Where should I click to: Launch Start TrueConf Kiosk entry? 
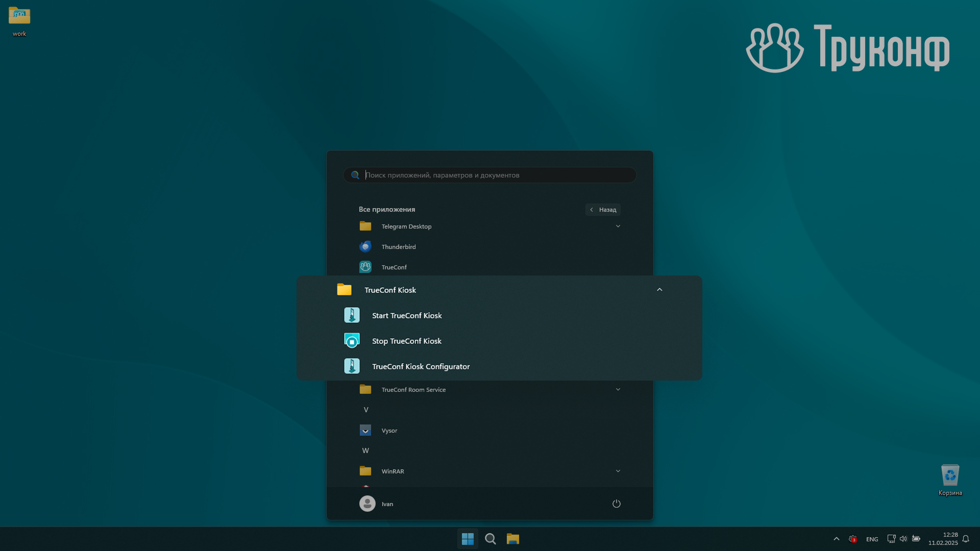click(407, 315)
